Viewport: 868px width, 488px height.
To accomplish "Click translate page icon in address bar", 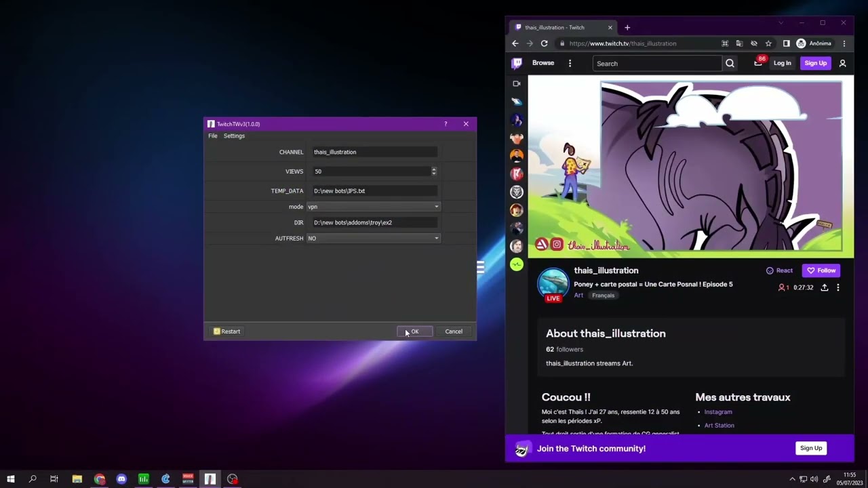I will 739,43.
